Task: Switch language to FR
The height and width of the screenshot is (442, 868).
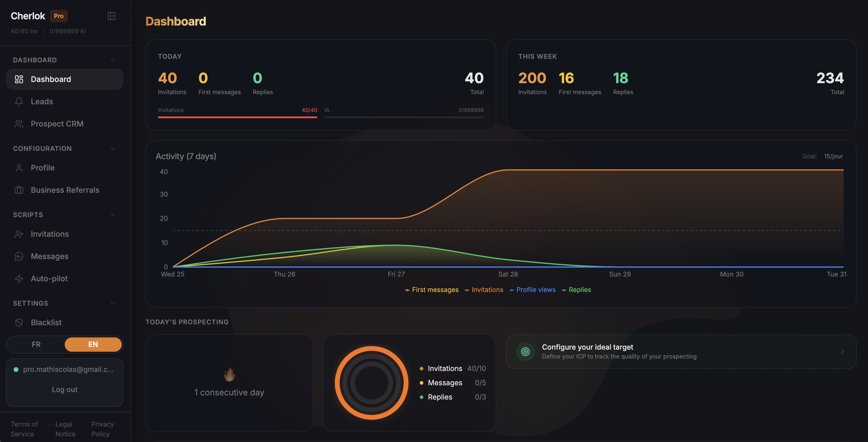Action: [36, 345]
